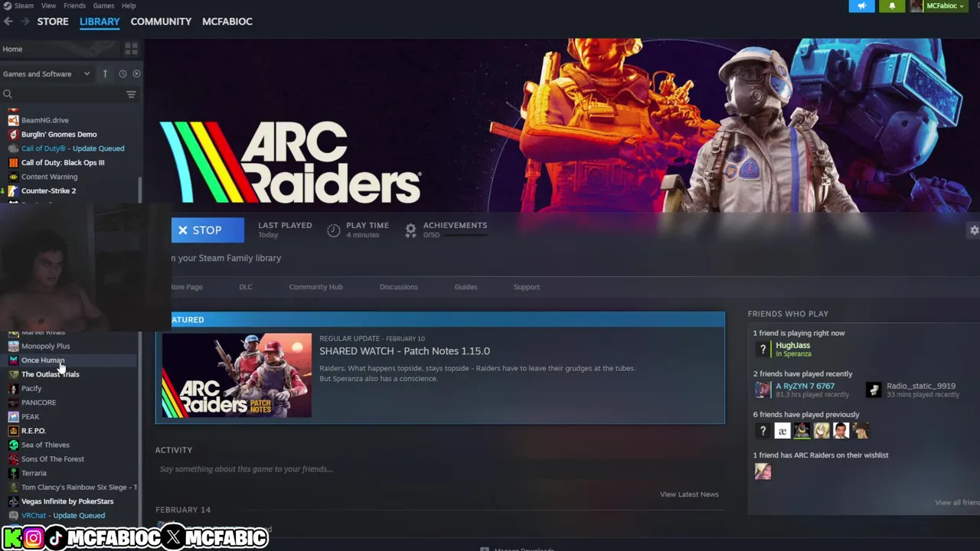
Task: Open the Games menu
Action: point(103,5)
